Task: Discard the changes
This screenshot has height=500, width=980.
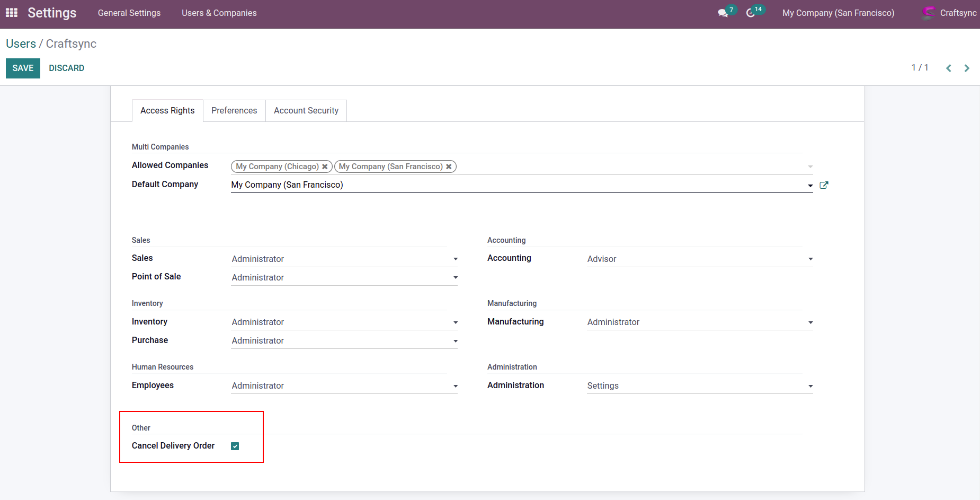Action: click(x=67, y=68)
